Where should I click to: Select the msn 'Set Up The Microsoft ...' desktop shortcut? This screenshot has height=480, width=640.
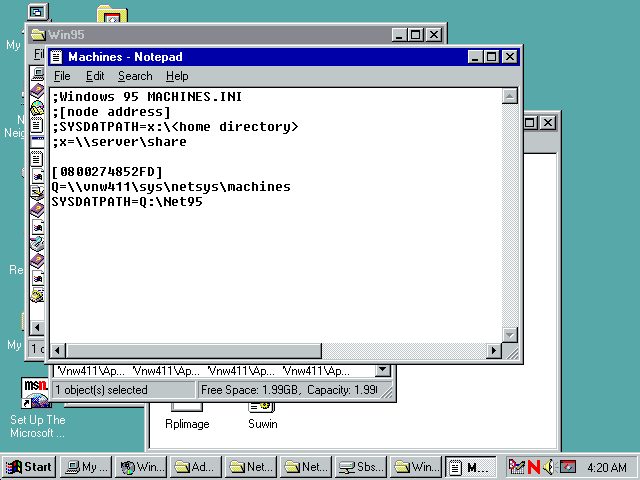tap(37, 408)
